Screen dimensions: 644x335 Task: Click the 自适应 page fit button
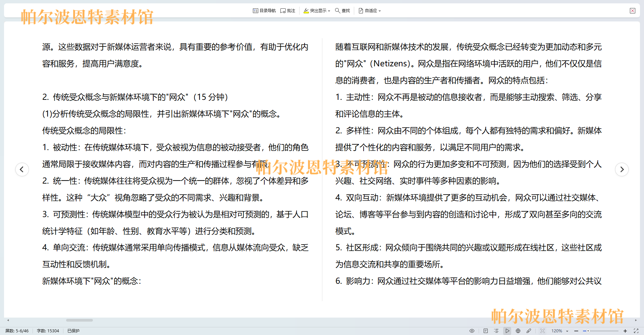pos(368,11)
